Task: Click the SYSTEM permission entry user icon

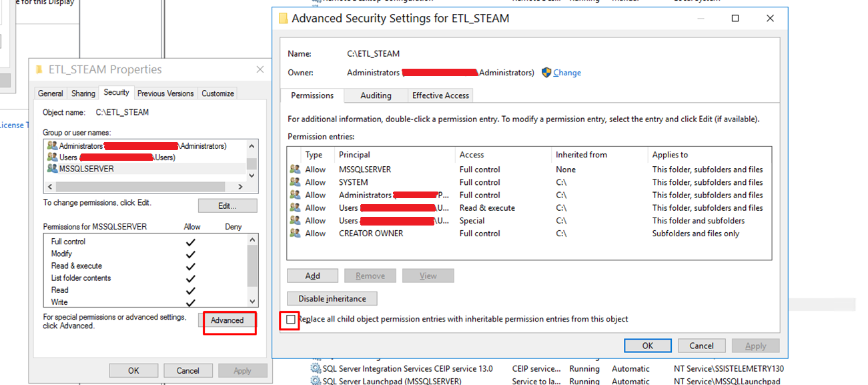Action: tap(295, 182)
